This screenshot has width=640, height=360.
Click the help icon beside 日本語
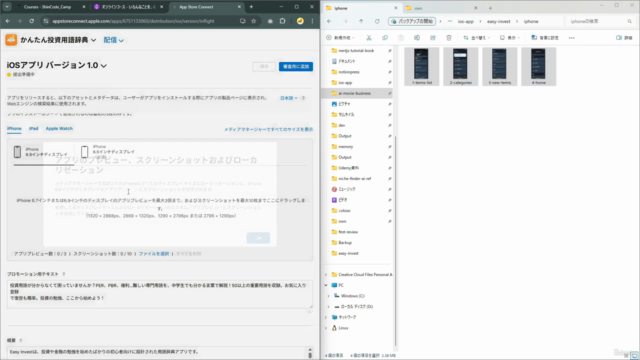coord(303,98)
